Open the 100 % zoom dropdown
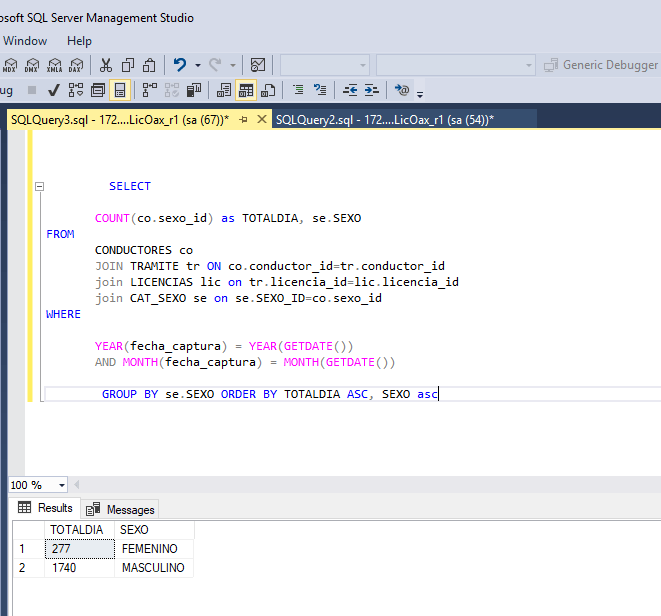Screen dimensions: 661x616 (62, 485)
